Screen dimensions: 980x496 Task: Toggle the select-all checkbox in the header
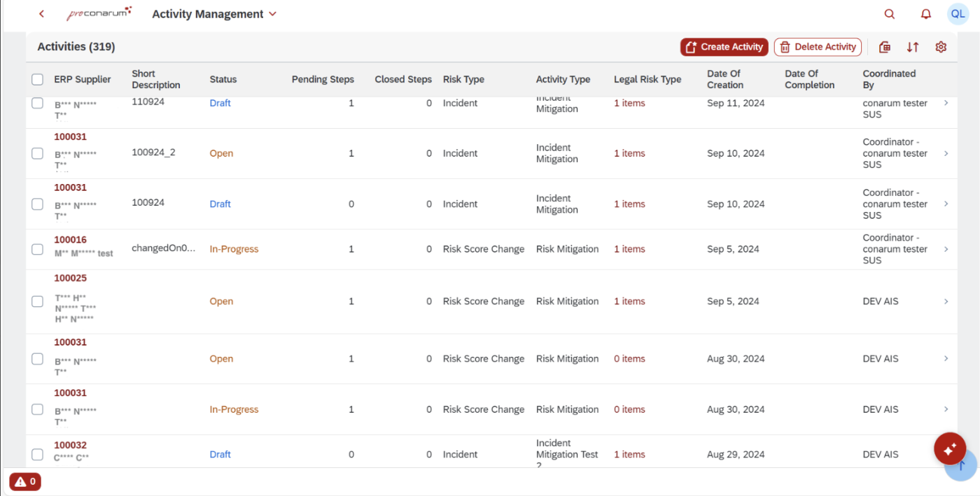pyautogui.click(x=38, y=80)
